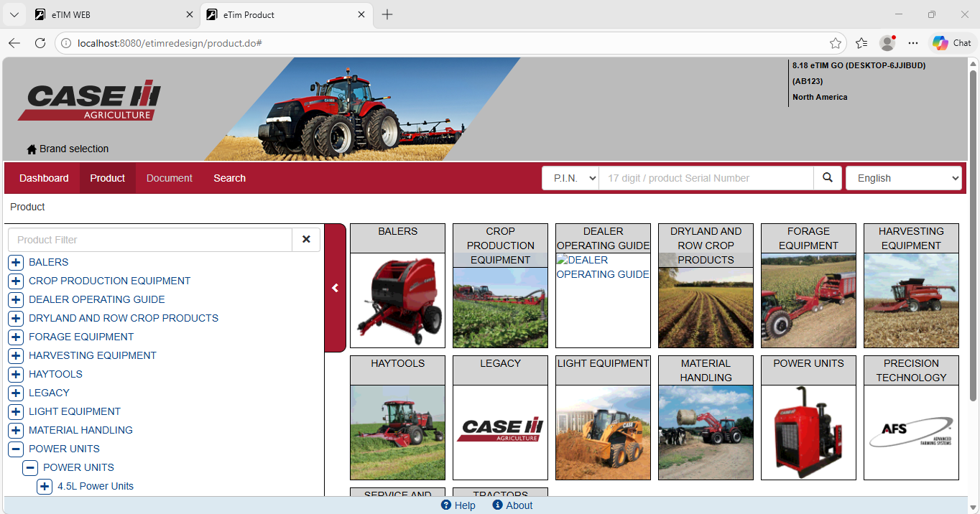Click the browser refresh icon
This screenshot has width=980, height=514.
(40, 43)
